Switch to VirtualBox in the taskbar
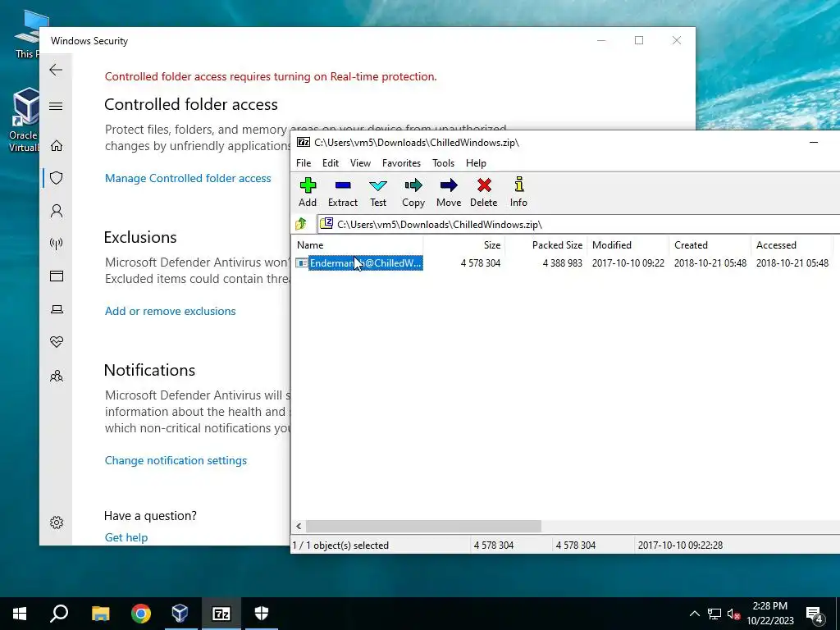 point(180,614)
